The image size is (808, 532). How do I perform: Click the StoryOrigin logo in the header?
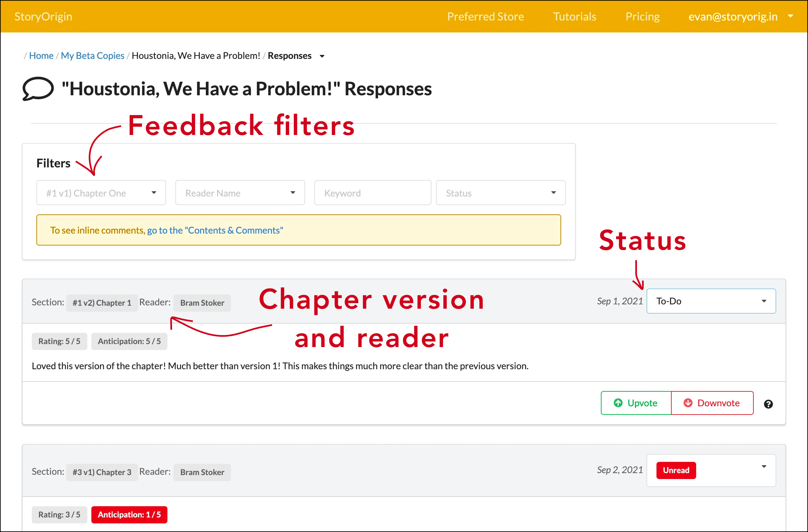[43, 16]
